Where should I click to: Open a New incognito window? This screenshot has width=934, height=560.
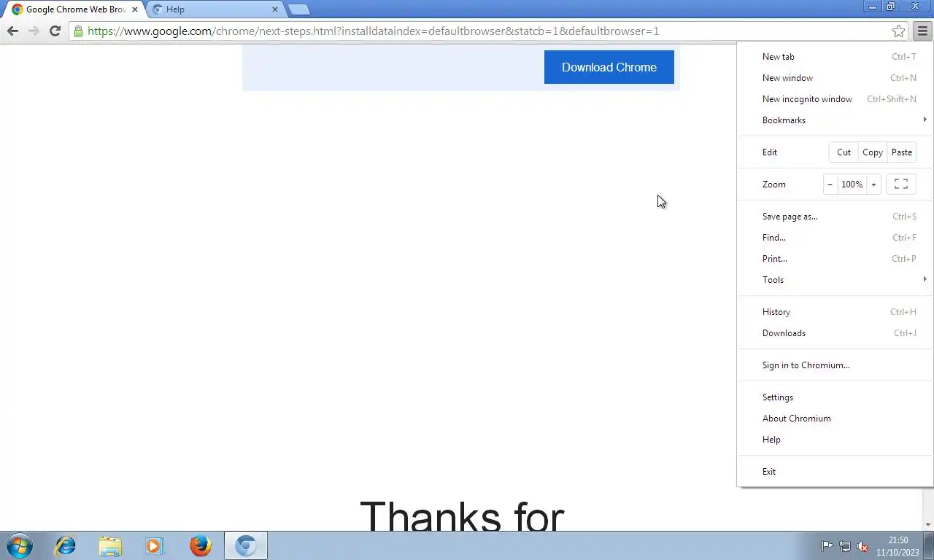[x=835, y=99]
